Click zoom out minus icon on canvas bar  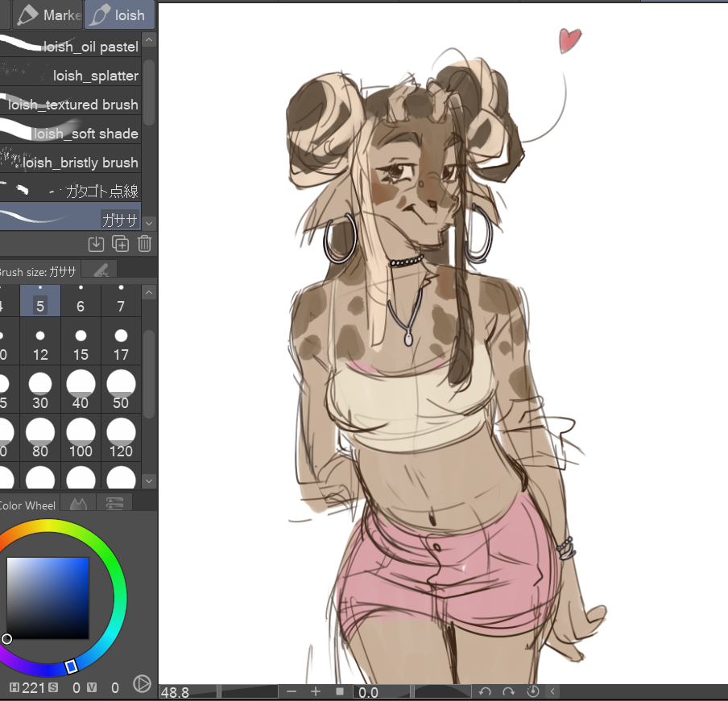tap(292, 691)
